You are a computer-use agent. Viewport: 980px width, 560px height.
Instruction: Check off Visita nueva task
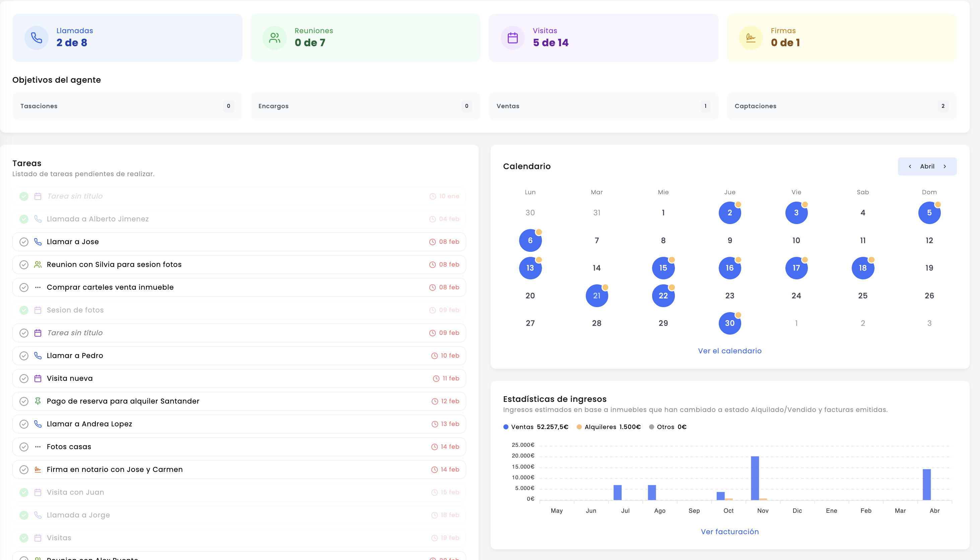[24, 378]
